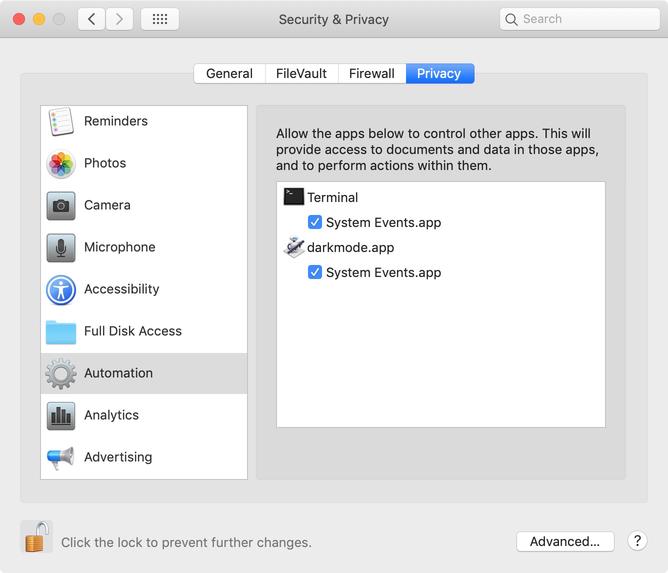Select the Full Disk Access label
The width and height of the screenshot is (668, 573).
[x=133, y=331]
